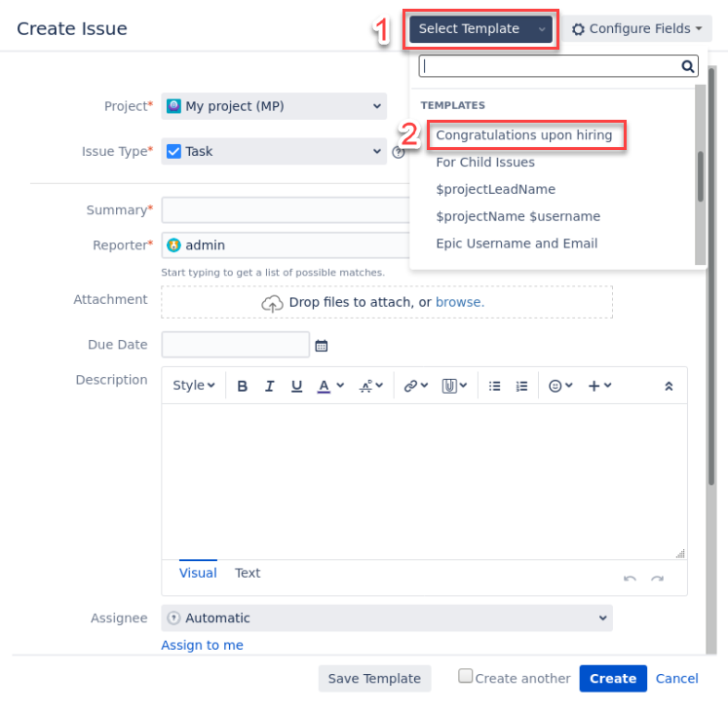
Task: Select the Congratulations upon hiring template
Action: 524,135
